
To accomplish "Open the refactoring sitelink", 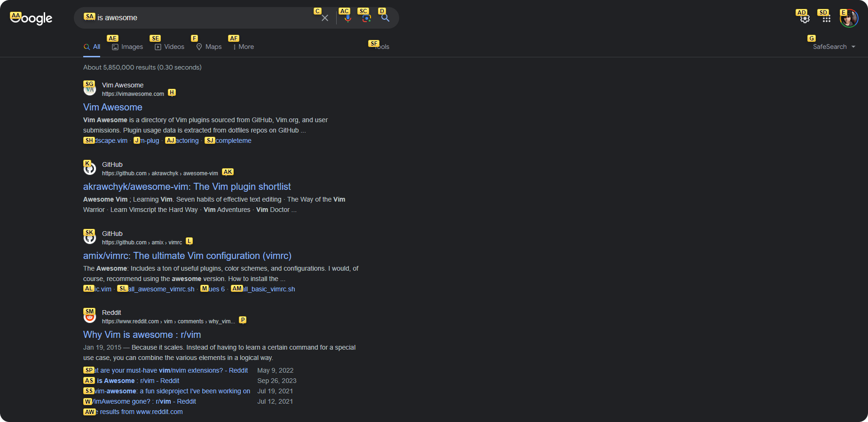I will (182, 141).
